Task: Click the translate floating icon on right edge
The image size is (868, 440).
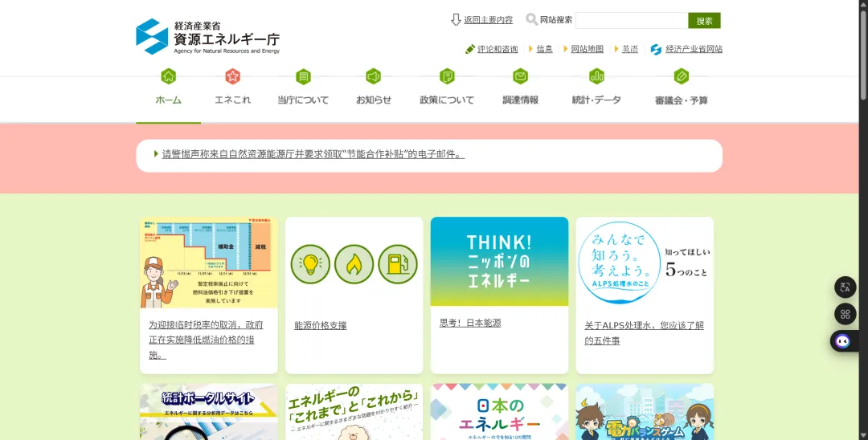Action: click(845, 287)
